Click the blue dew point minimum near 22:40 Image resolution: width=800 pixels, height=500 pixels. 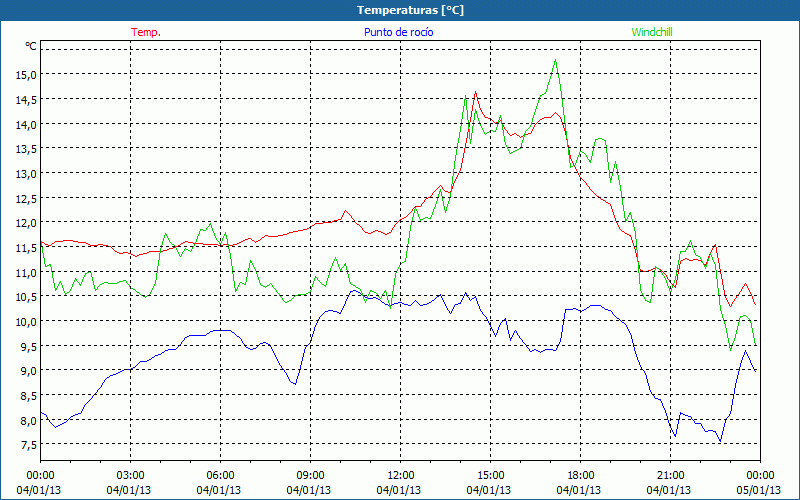click(720, 441)
